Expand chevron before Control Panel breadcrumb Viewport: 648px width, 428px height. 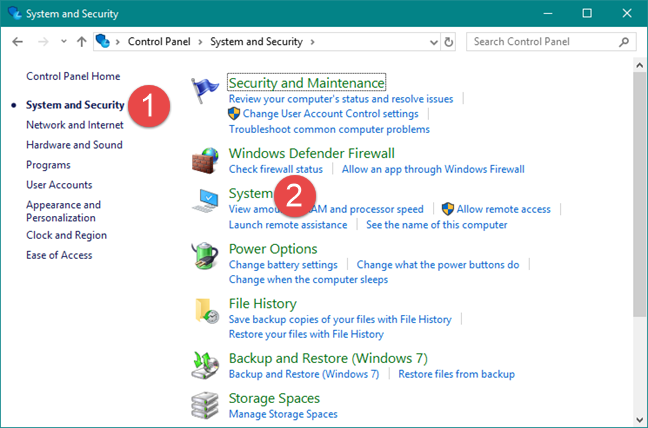[x=118, y=42]
